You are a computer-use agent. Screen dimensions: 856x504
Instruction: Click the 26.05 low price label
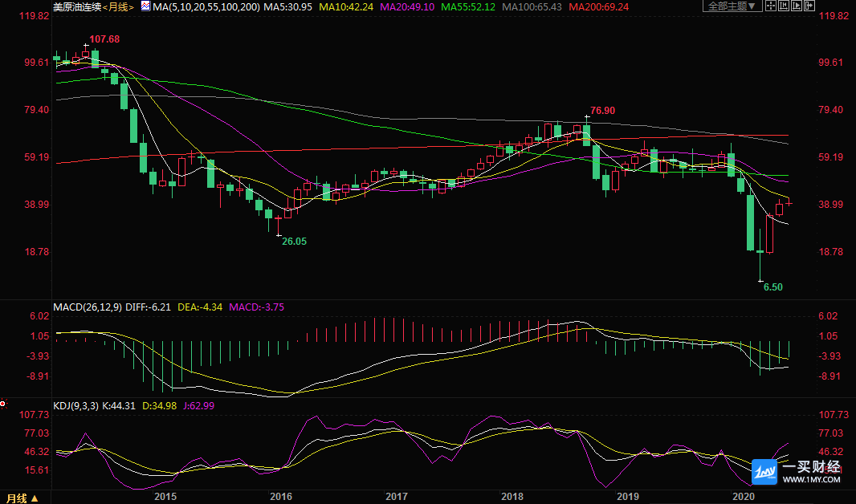(294, 241)
